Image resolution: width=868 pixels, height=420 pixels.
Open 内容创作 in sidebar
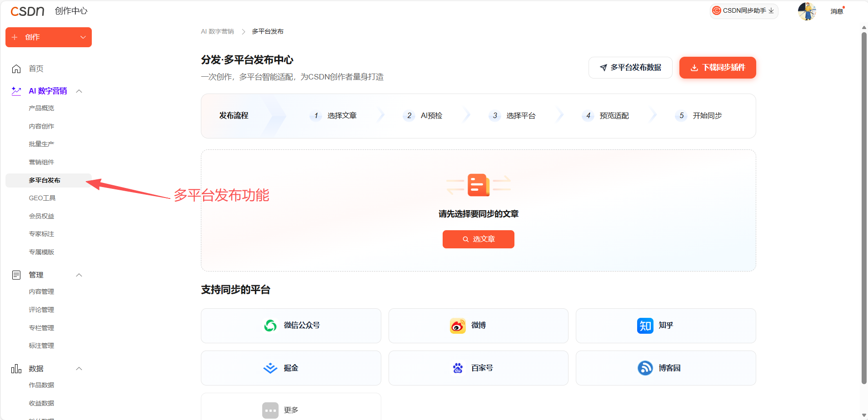pos(41,126)
